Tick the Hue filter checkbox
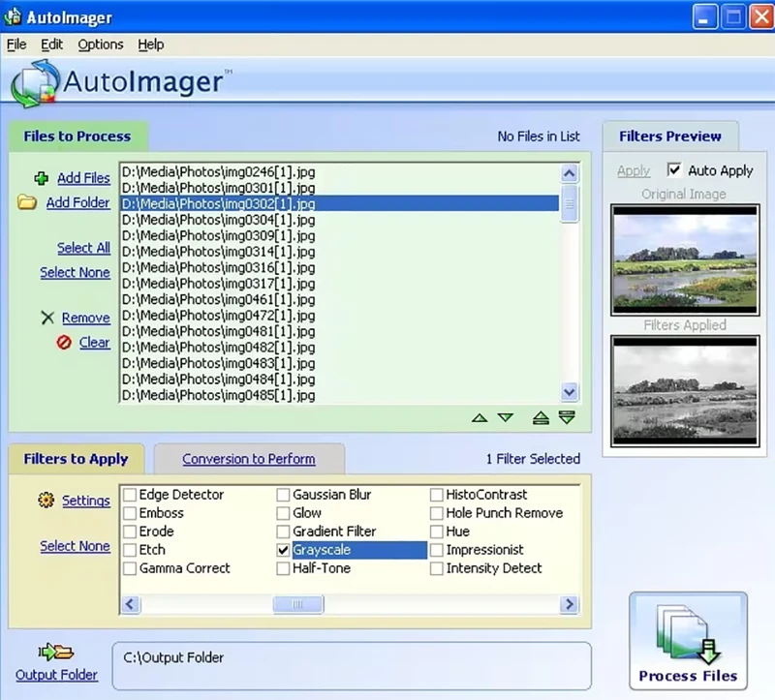Viewport: 775px width, 700px height. point(437,532)
